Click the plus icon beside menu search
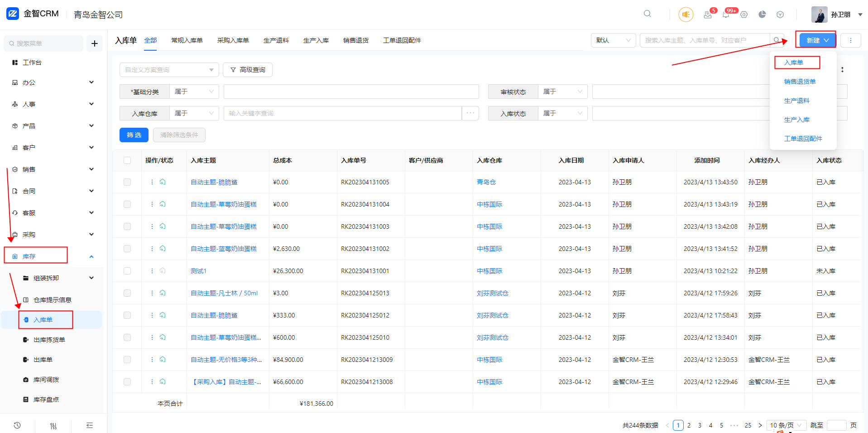Viewport: 868px width, 433px height. (95, 43)
